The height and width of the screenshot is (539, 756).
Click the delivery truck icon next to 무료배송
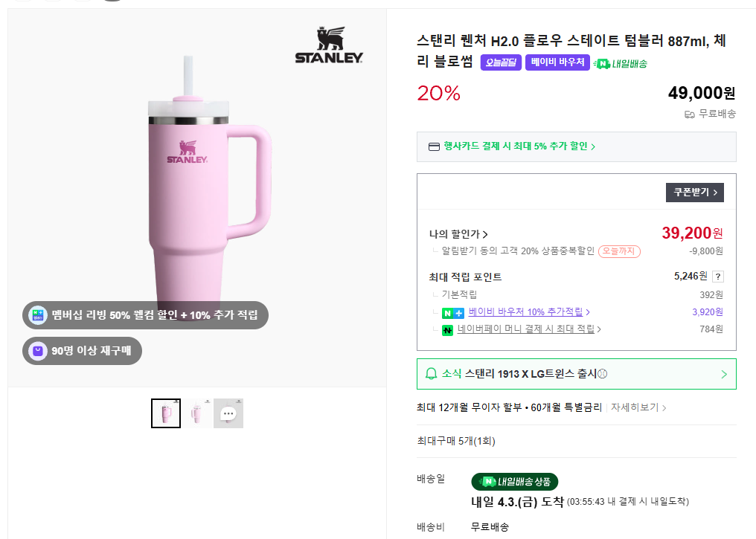click(690, 114)
